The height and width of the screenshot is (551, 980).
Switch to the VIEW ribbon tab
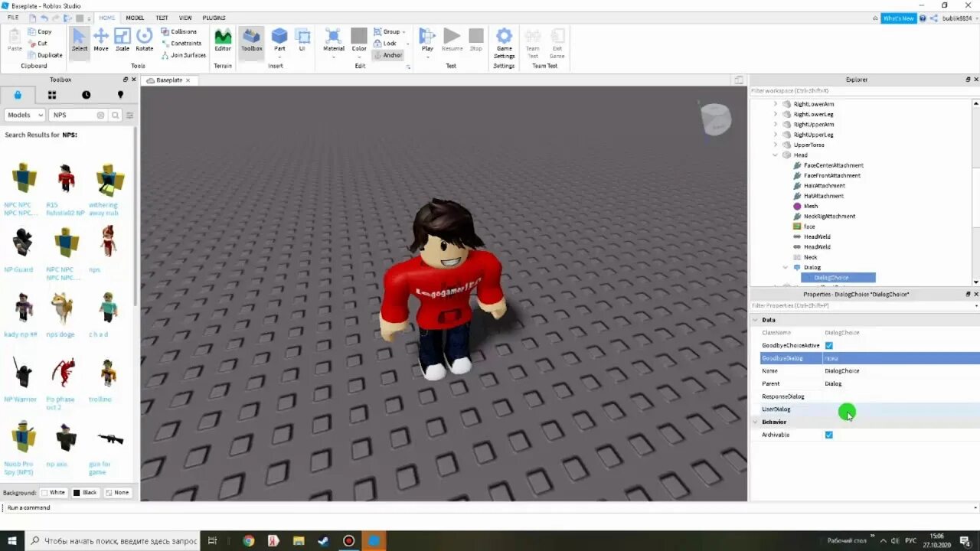pos(185,18)
